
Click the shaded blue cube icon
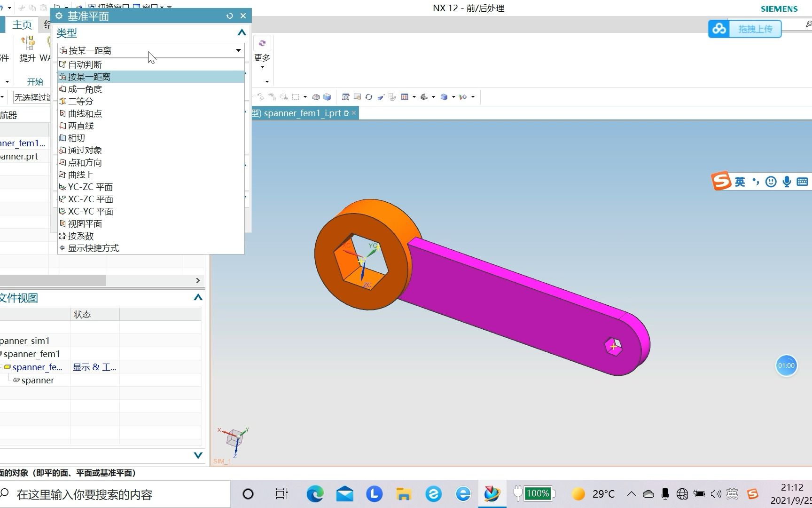[327, 97]
